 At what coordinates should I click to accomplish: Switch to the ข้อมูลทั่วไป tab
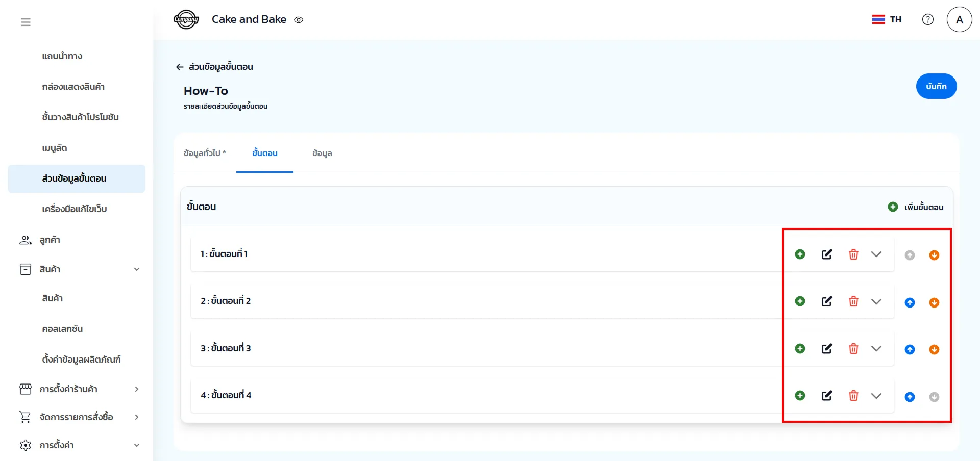(204, 153)
